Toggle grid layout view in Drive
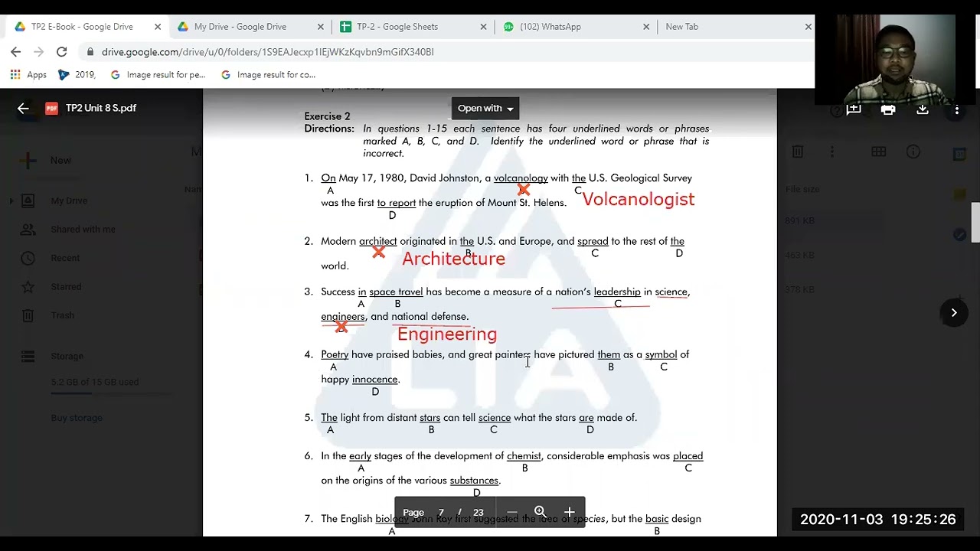The height and width of the screenshot is (551, 980). pyautogui.click(x=878, y=152)
